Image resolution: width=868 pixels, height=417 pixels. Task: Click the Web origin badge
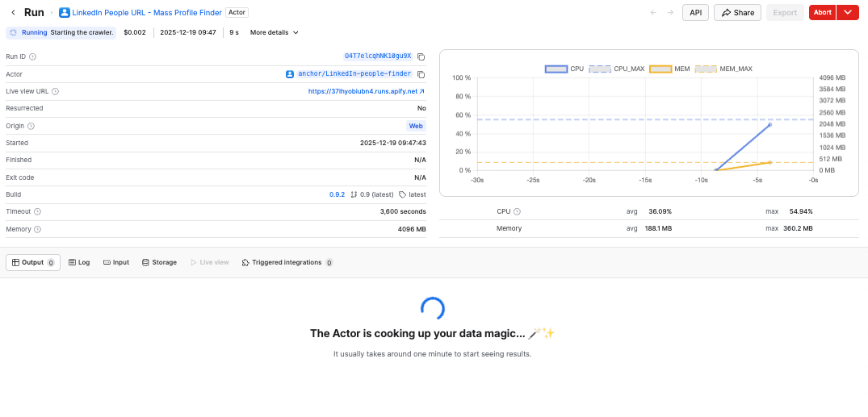tap(416, 126)
